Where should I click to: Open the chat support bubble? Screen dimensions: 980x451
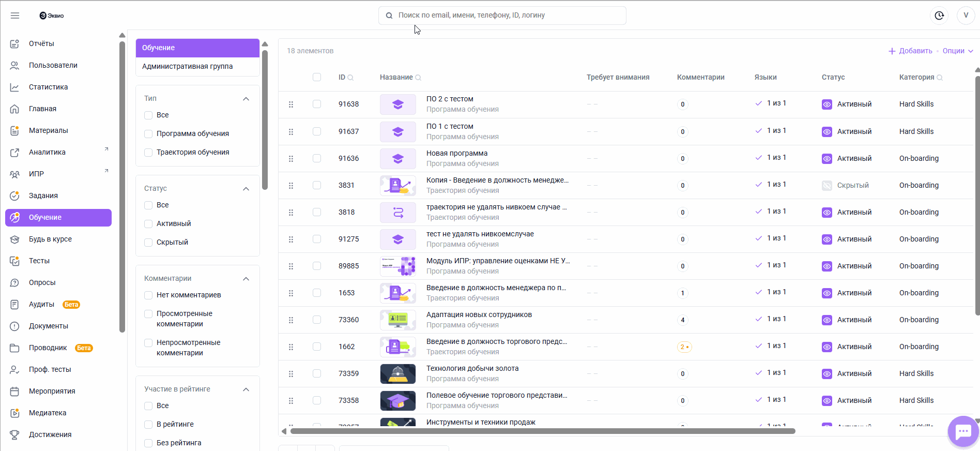(x=963, y=431)
